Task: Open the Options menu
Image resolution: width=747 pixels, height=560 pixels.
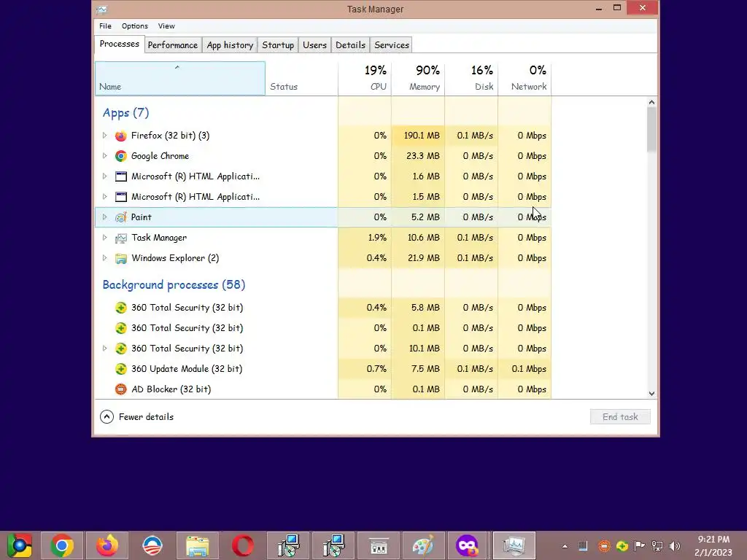Action: [135, 26]
